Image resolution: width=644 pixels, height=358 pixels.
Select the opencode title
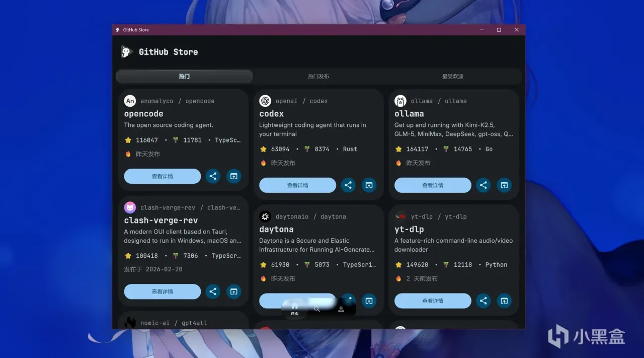click(143, 114)
